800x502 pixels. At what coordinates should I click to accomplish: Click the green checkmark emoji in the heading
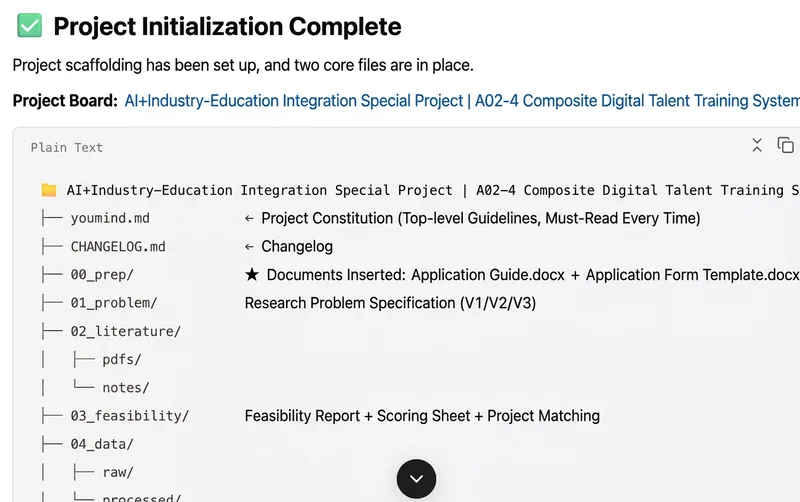pos(30,26)
